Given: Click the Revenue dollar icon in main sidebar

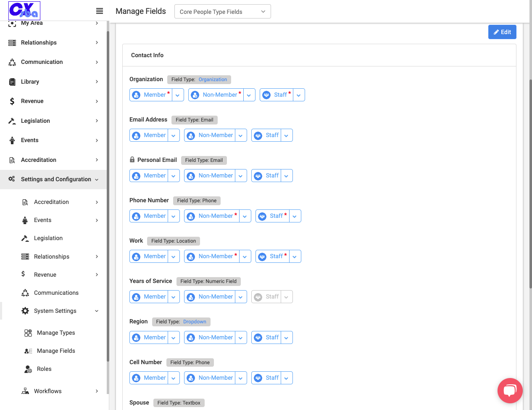Looking at the screenshot, I should pyautogui.click(x=12, y=101).
